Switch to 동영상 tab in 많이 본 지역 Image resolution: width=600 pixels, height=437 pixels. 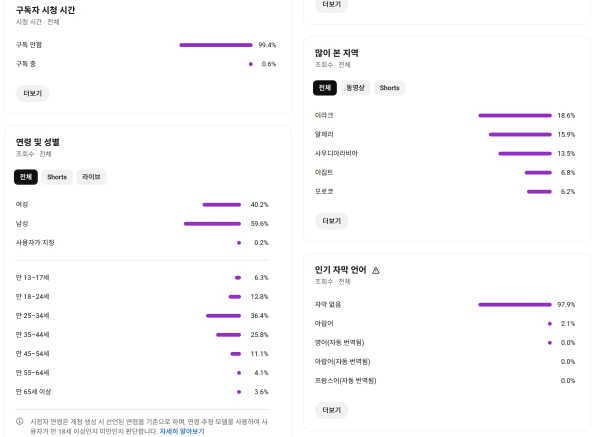(x=355, y=88)
